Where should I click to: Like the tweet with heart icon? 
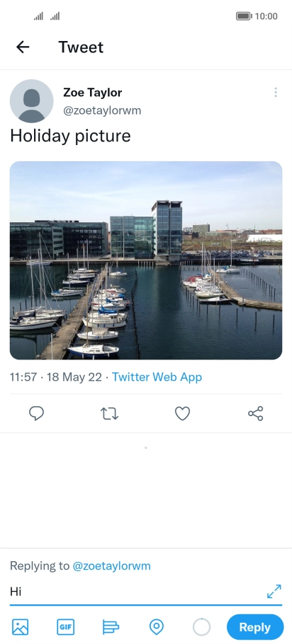point(183,413)
